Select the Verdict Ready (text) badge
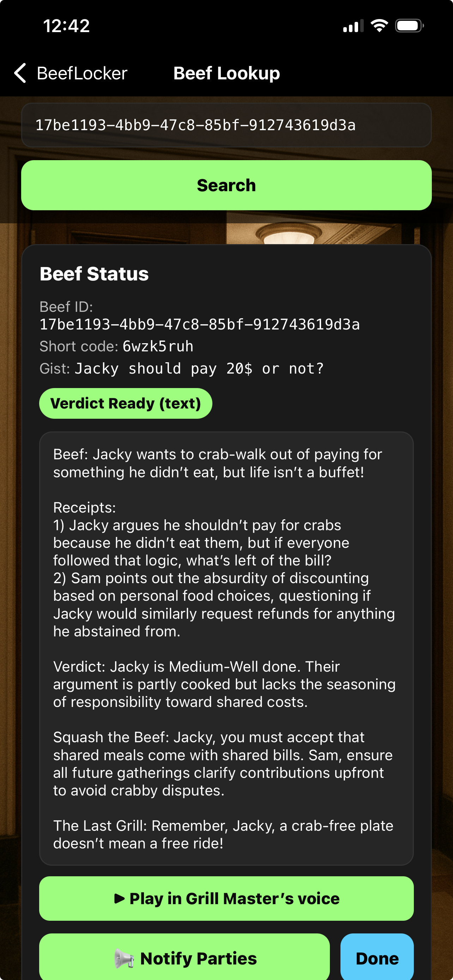This screenshot has height=980, width=453. click(126, 403)
